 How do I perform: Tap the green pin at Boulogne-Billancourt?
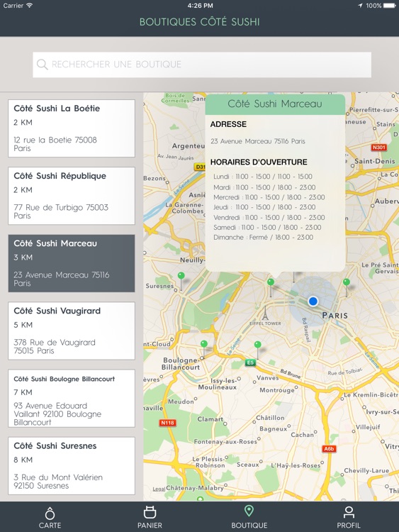[x=203, y=344]
